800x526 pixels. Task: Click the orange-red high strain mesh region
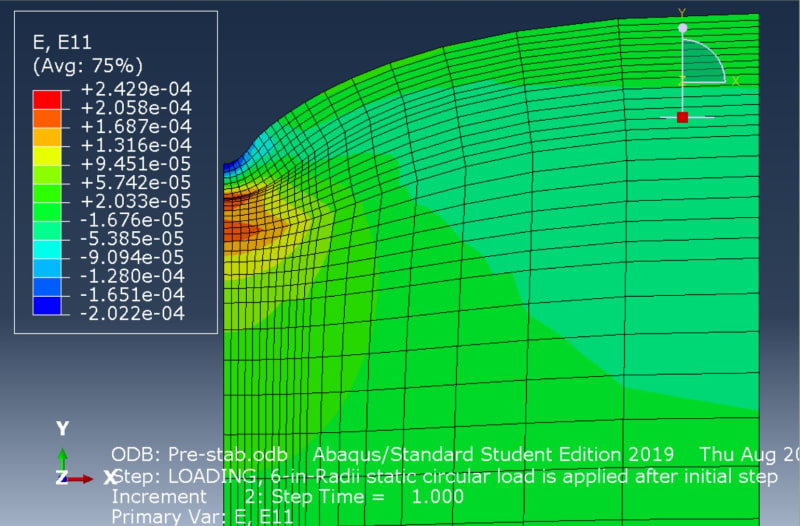(245, 232)
